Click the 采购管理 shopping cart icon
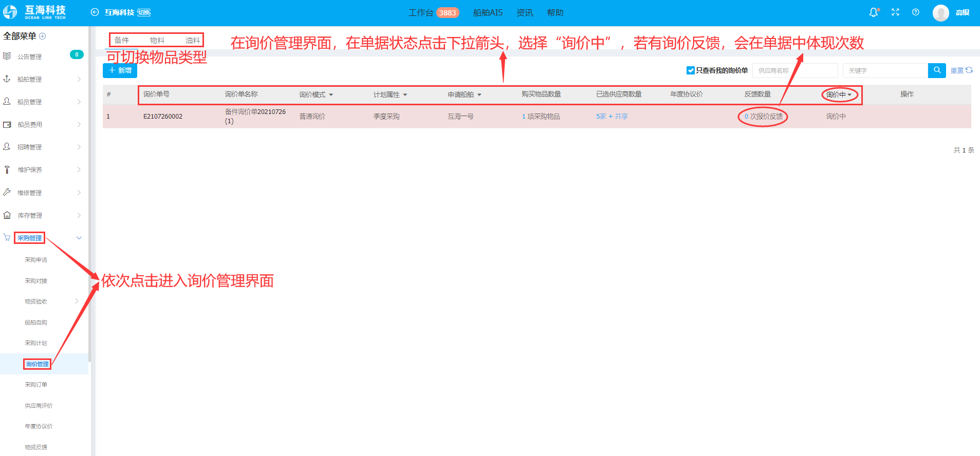 pos(7,238)
